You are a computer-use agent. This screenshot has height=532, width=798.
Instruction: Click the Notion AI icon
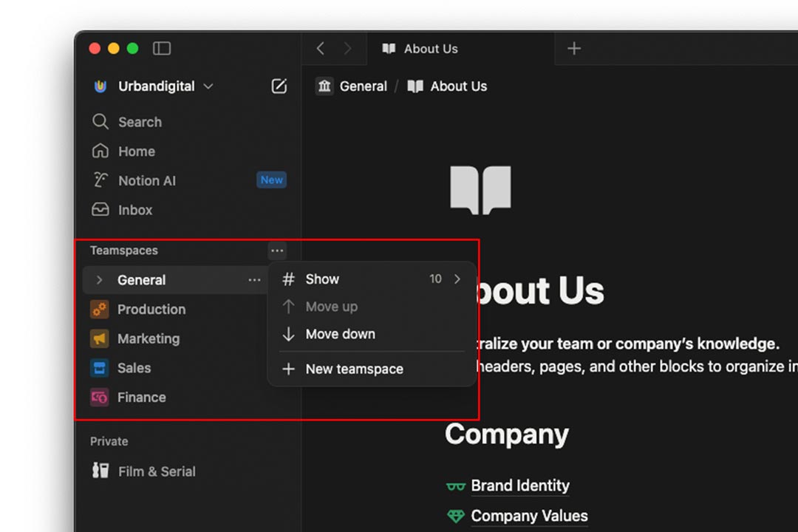[100, 180]
